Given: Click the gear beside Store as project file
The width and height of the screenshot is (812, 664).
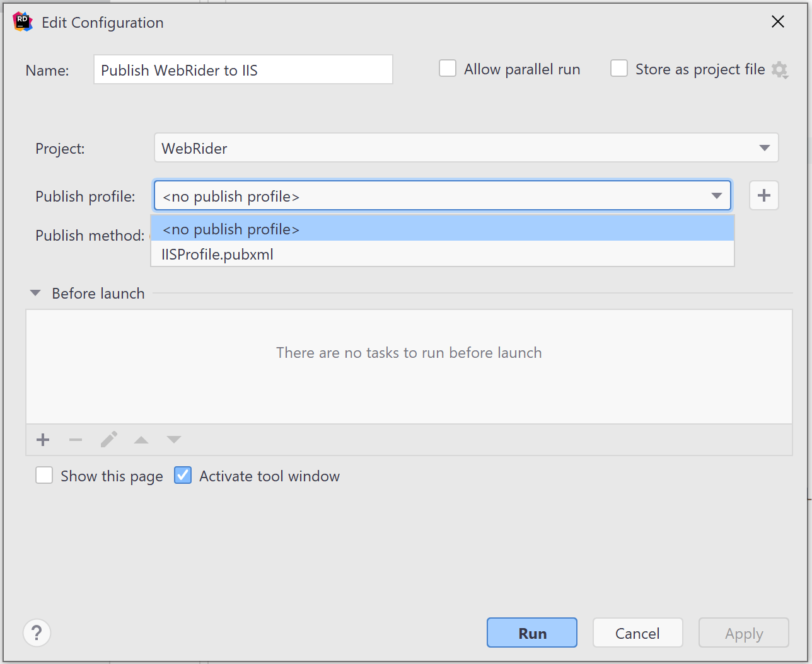Looking at the screenshot, I should 780,70.
